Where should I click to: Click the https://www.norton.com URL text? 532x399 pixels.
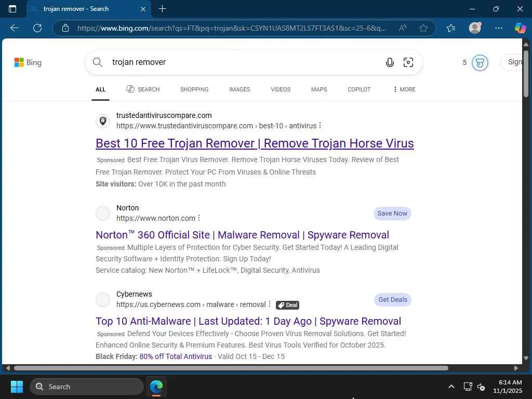[156, 218]
